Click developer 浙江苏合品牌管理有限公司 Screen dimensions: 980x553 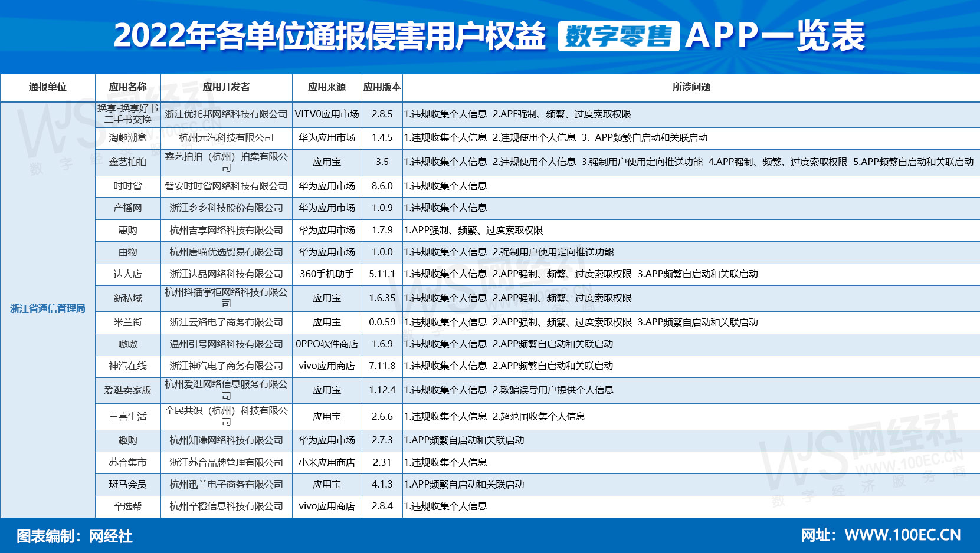227,463
